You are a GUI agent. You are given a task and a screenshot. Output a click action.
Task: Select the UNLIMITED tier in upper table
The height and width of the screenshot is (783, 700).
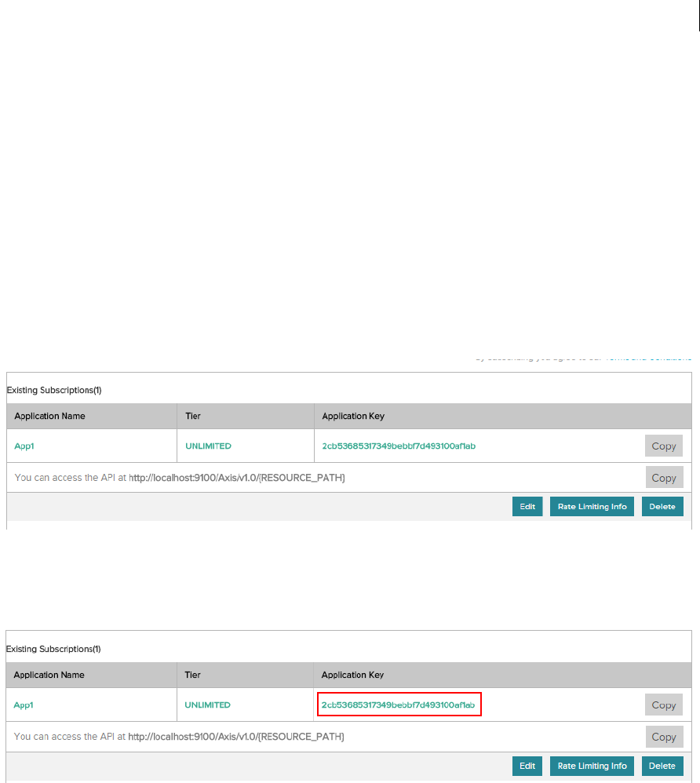click(x=208, y=446)
